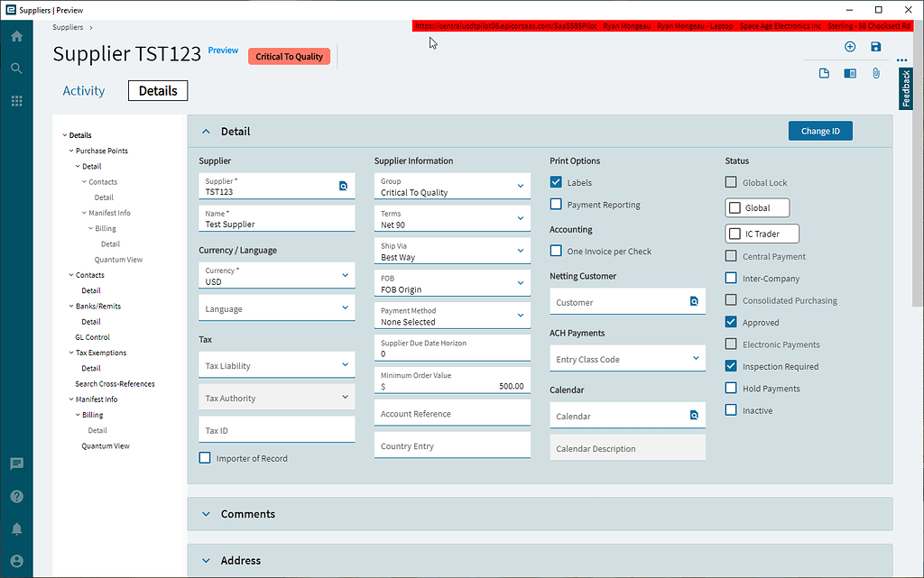The height and width of the screenshot is (578, 924).
Task: Switch to the Activity tab
Action: pos(83,90)
